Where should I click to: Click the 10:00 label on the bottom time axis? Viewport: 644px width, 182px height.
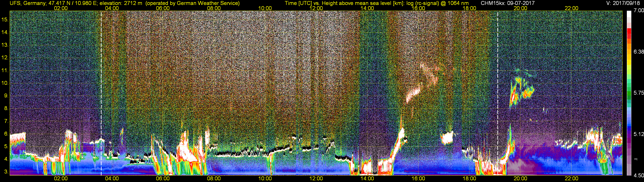[x=265, y=179]
